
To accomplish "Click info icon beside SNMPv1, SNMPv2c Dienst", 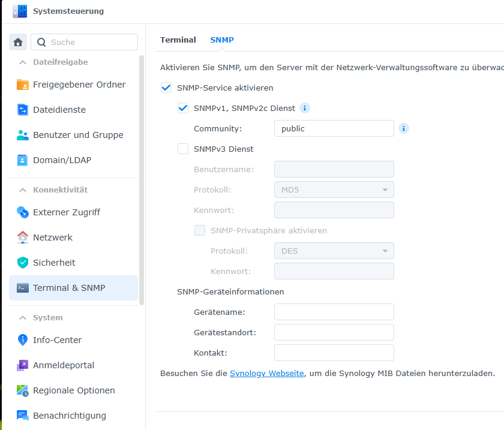I will click(x=305, y=108).
